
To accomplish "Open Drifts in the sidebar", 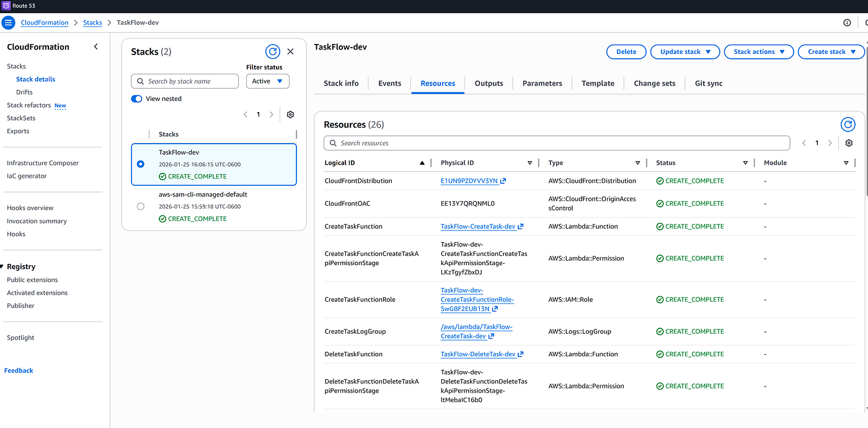I will click(x=24, y=92).
